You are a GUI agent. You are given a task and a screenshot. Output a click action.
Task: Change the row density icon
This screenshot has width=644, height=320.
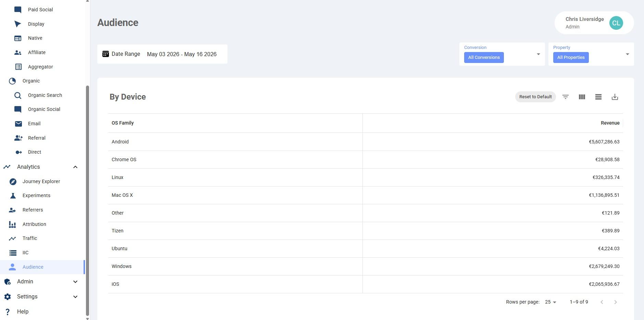pyautogui.click(x=598, y=97)
